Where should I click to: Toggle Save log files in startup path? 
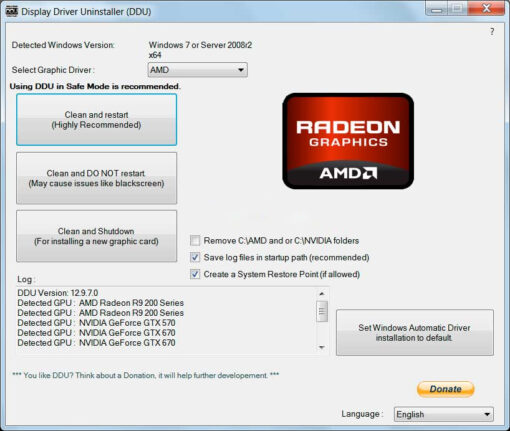coord(195,257)
